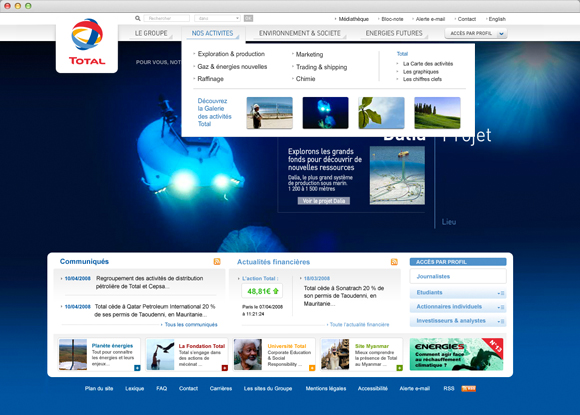
Task: Open the Le Groupe menu
Action: coord(151,33)
